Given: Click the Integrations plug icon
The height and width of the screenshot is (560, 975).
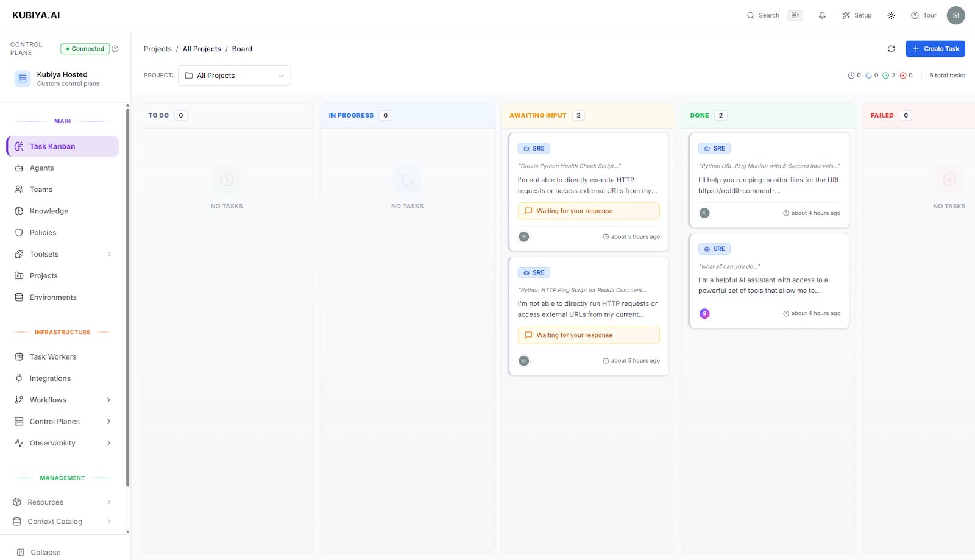Looking at the screenshot, I should pos(19,378).
